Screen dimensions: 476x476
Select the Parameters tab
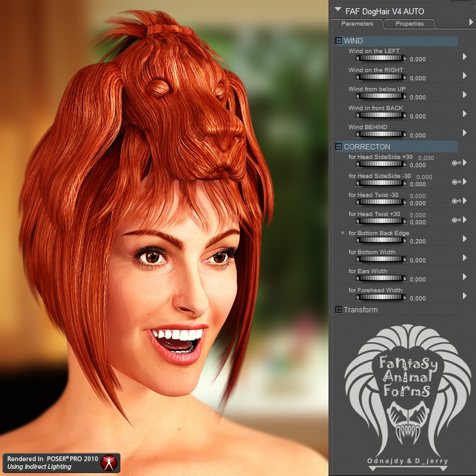point(358,24)
